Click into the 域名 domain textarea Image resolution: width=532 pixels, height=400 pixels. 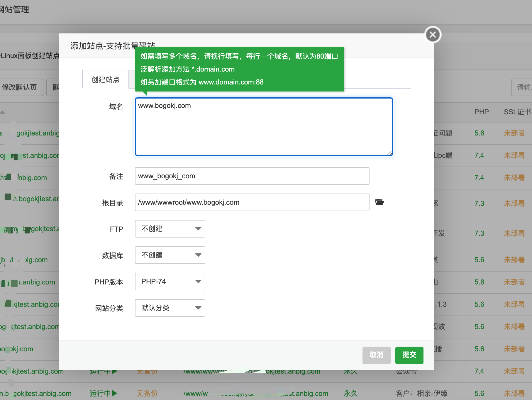(264, 126)
